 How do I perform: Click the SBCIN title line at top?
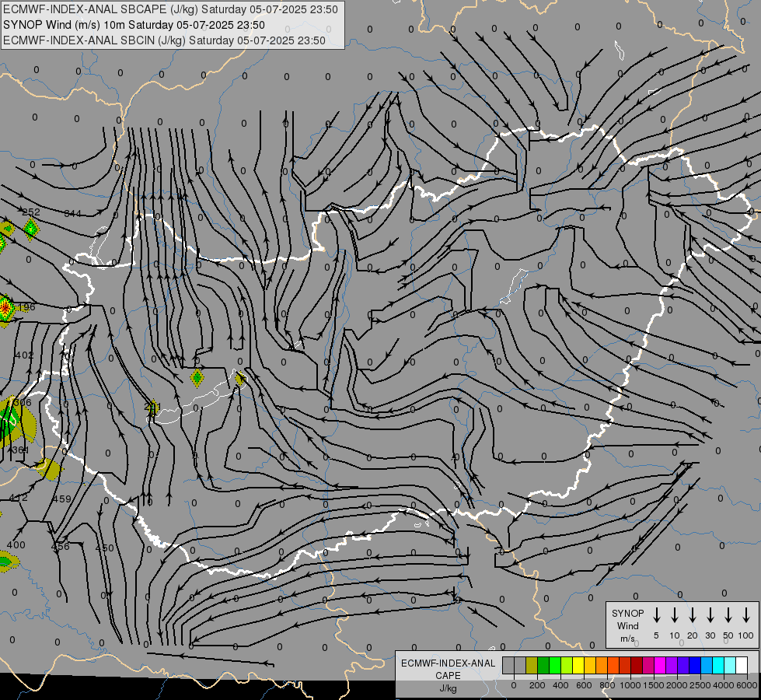point(164,40)
